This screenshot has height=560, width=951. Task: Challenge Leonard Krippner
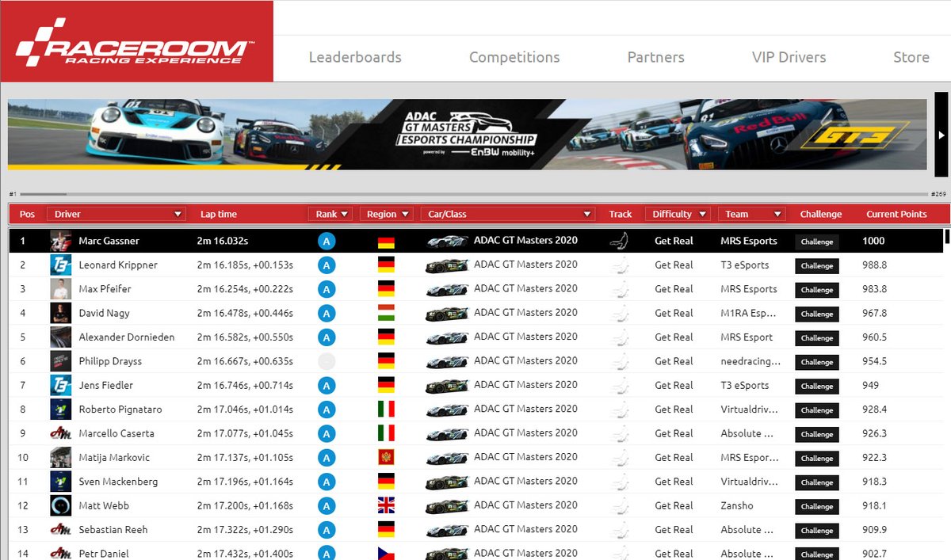pos(817,265)
